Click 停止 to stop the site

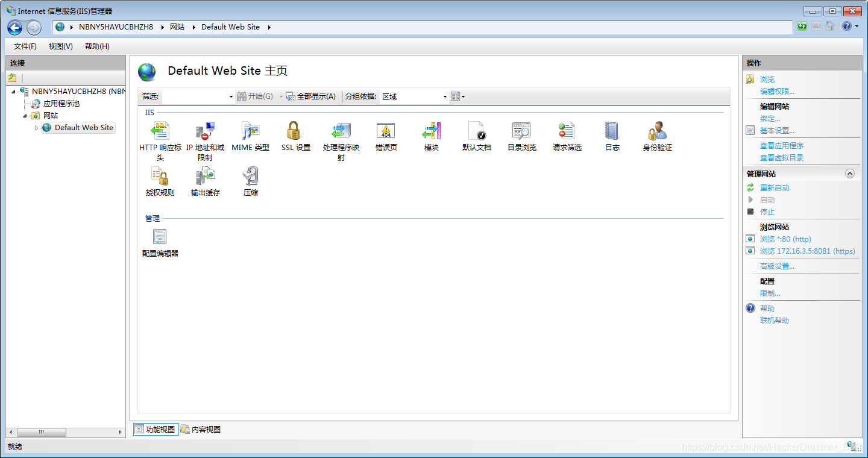767,212
